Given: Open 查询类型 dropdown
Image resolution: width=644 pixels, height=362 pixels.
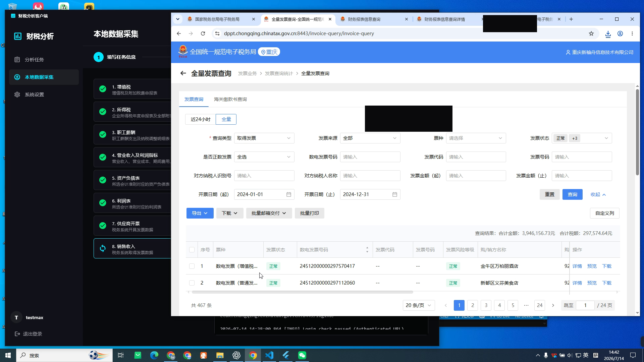Looking at the screenshot, I should [x=264, y=138].
